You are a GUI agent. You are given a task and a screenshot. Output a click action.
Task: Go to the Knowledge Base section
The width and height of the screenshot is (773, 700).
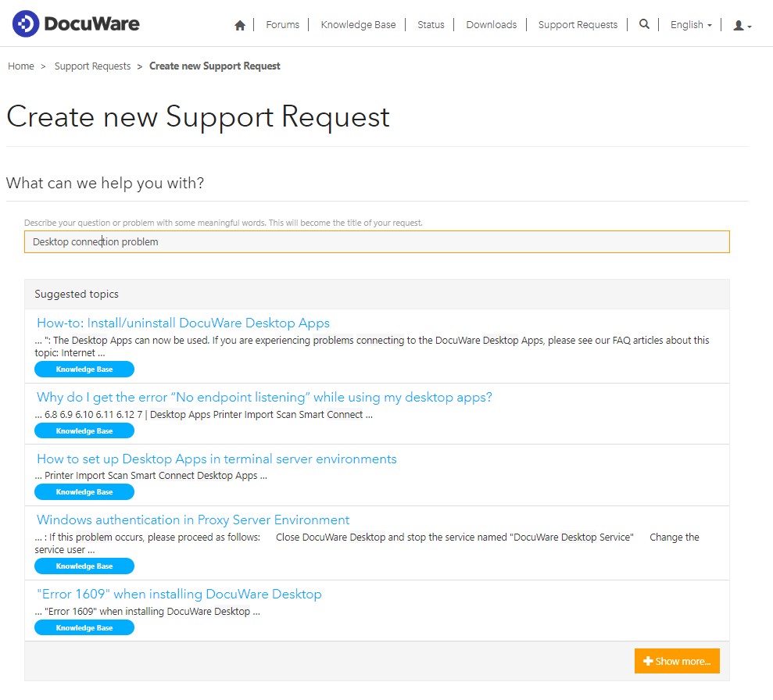pyautogui.click(x=358, y=24)
